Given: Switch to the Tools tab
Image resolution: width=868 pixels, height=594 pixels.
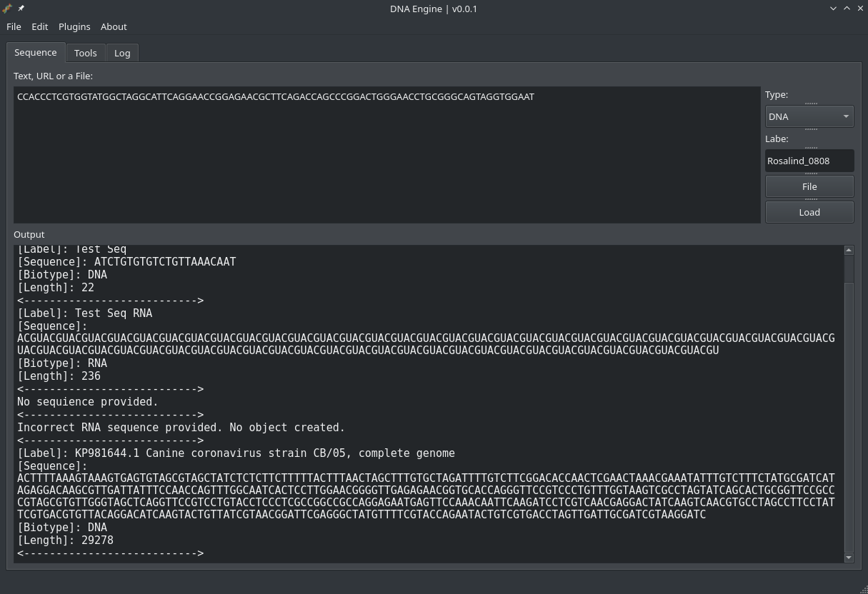Looking at the screenshot, I should click(85, 53).
